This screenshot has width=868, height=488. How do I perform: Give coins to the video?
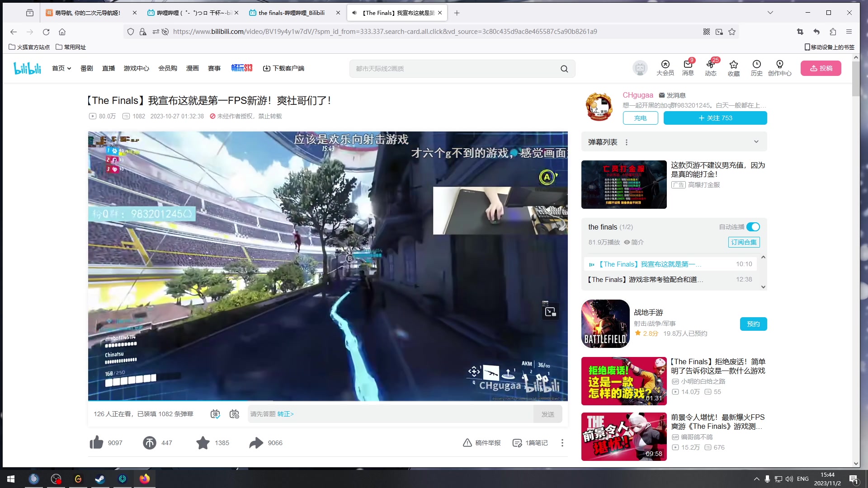click(150, 443)
